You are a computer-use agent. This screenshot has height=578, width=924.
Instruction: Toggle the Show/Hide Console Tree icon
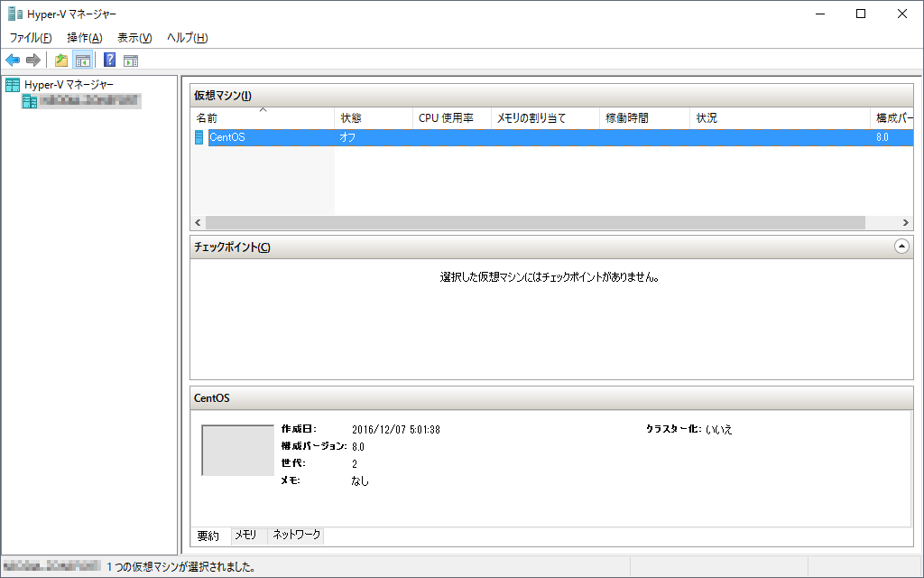(82, 60)
